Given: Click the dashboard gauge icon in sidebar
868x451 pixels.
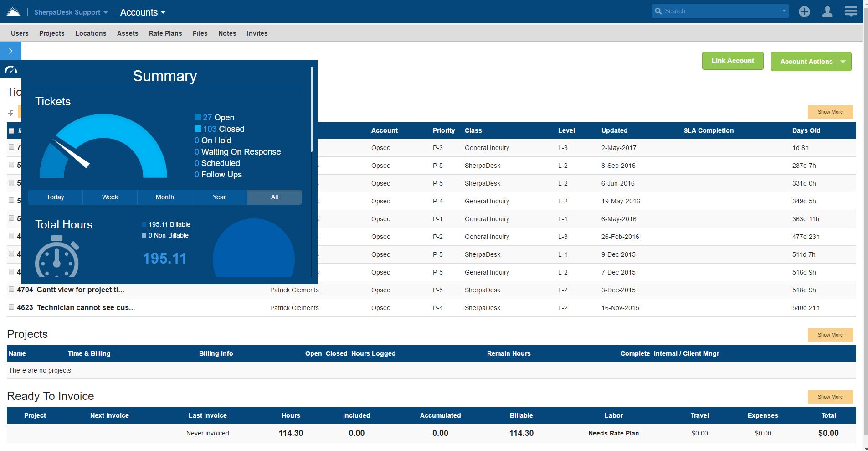Looking at the screenshot, I should 10,69.
